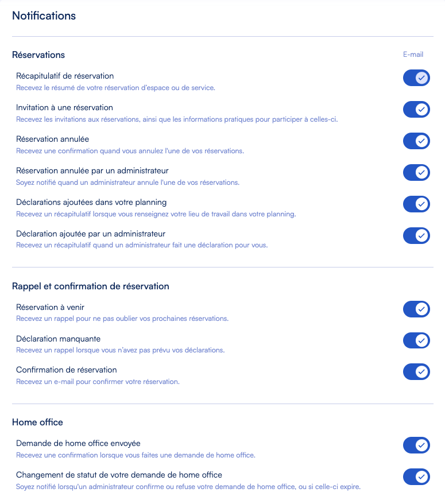Toggle off e-mail for user-cancelled Réservation annulée
This screenshot has width=445, height=504.
tap(416, 141)
